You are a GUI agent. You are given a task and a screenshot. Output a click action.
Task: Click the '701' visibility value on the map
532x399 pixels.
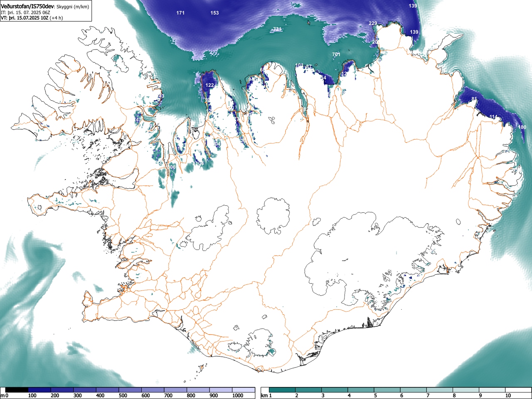pos(336,54)
